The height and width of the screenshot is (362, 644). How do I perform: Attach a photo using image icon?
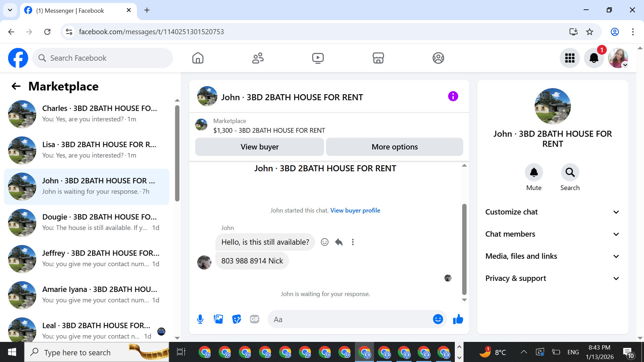coord(218,319)
